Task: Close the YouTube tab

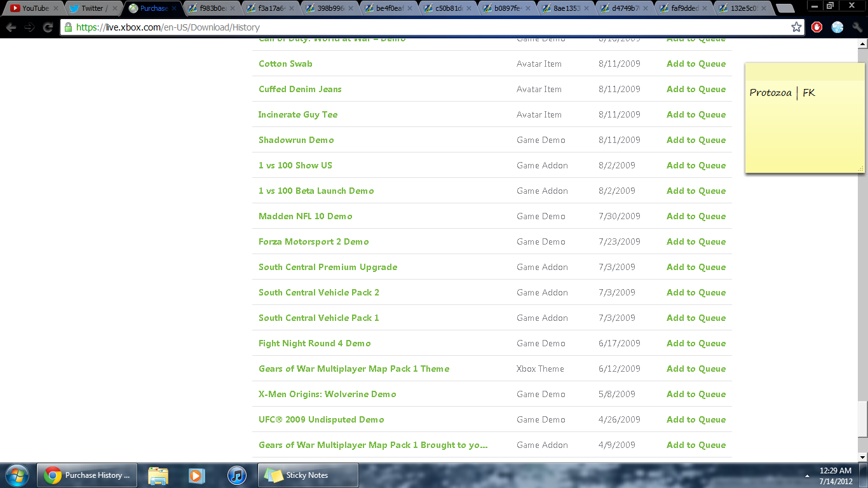Action: pos(56,8)
